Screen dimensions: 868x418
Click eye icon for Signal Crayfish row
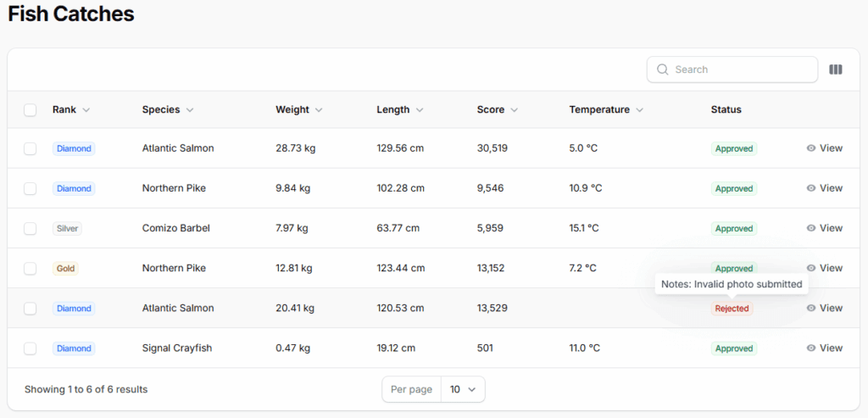(x=811, y=348)
